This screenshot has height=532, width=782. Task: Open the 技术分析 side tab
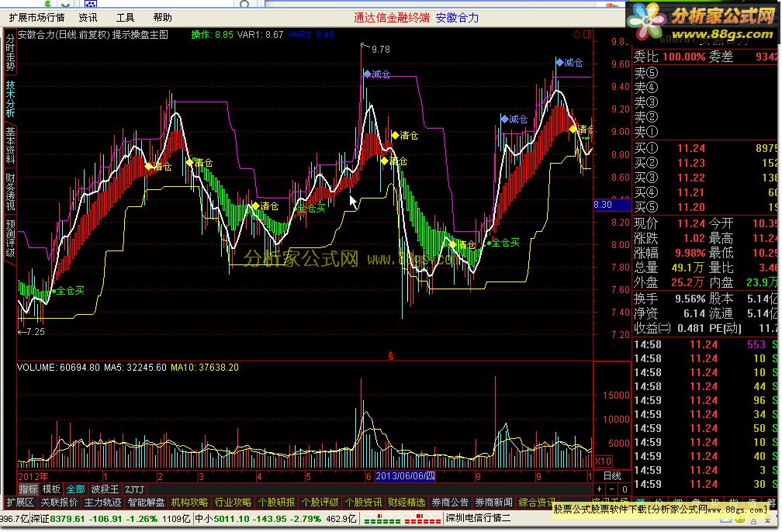pyautogui.click(x=10, y=98)
